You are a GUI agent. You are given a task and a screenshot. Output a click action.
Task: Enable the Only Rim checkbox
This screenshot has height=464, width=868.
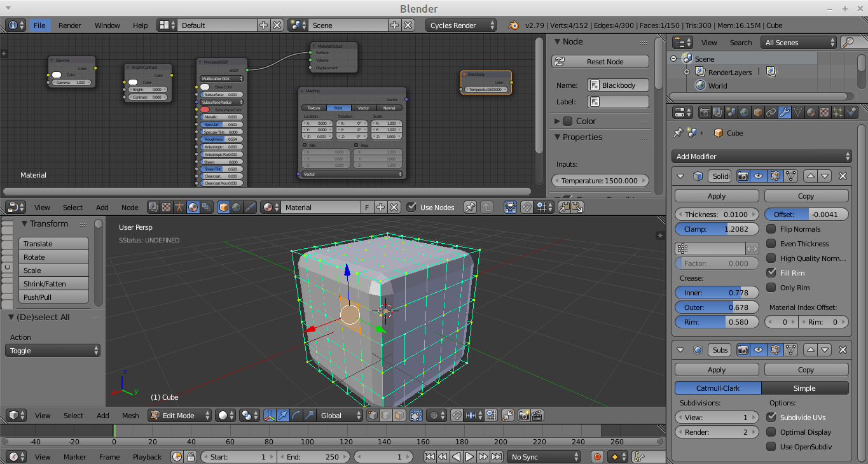click(x=771, y=288)
